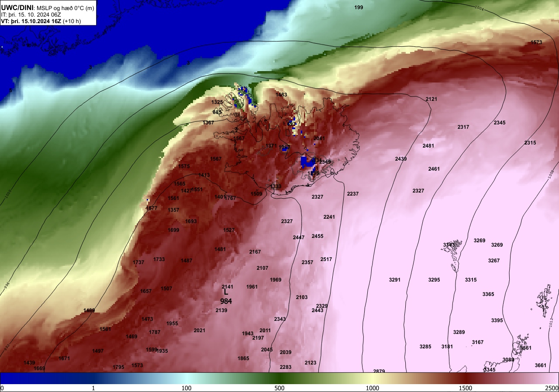559x392 pixels.
Task: Click the 2317 height value
Action: pos(463,127)
